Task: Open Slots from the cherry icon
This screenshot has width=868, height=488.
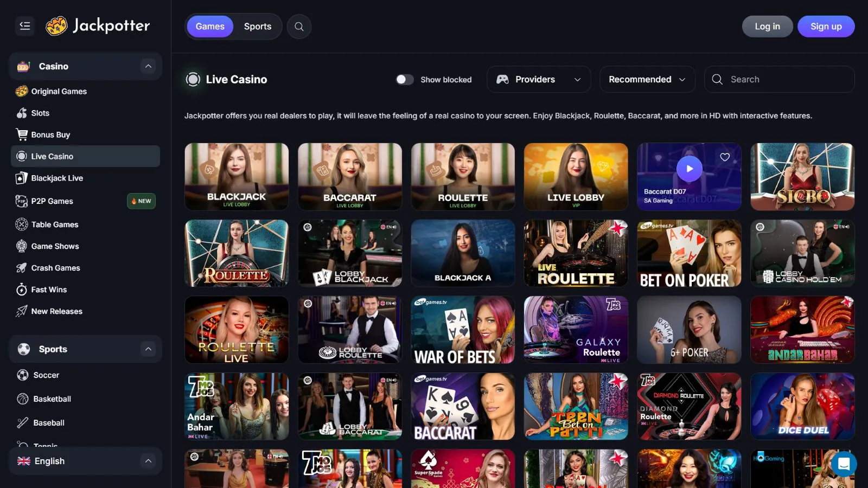Action: coord(22,113)
